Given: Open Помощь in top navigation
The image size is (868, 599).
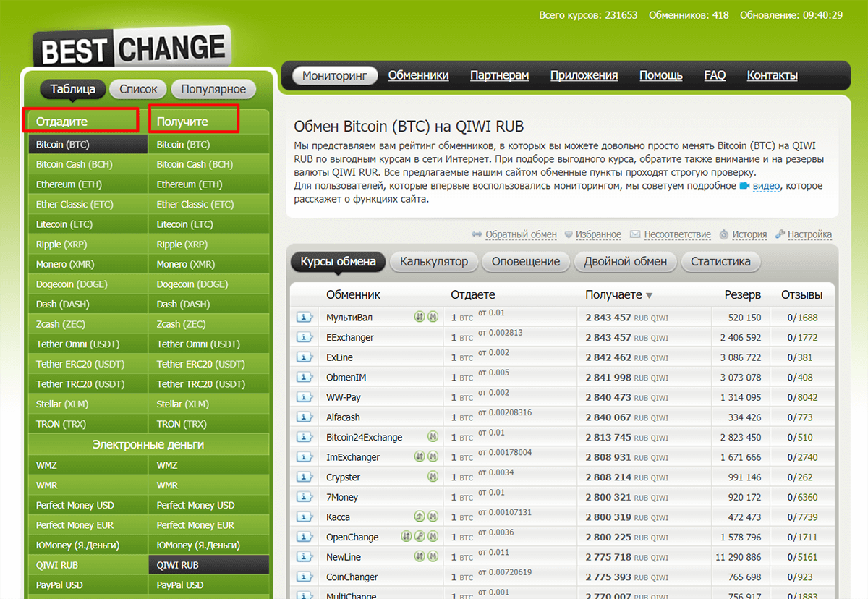Looking at the screenshot, I should pos(661,75).
